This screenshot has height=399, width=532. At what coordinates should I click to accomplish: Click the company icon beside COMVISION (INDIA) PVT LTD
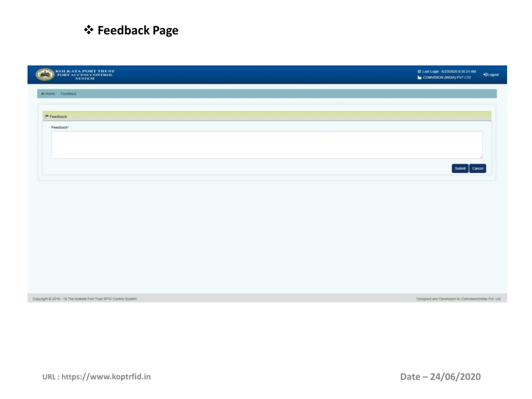click(419, 78)
